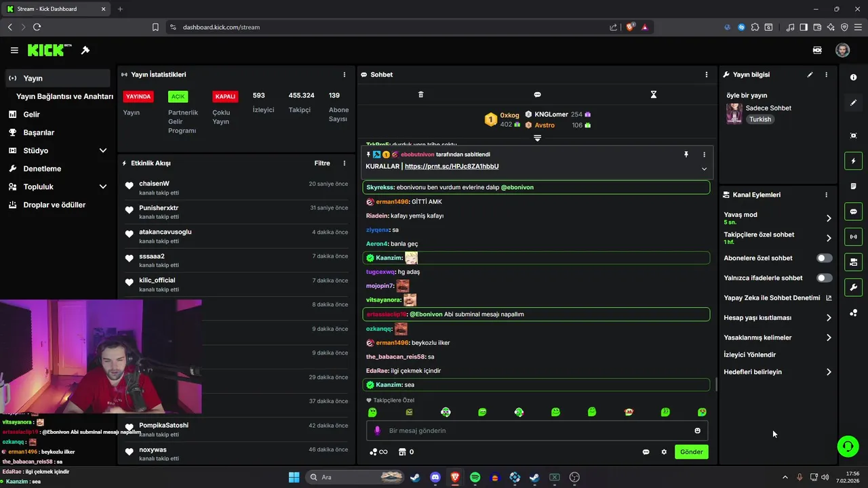Click the broadcast signal icon in right sidebar
Screen dimensions: 868x488
tap(853, 237)
